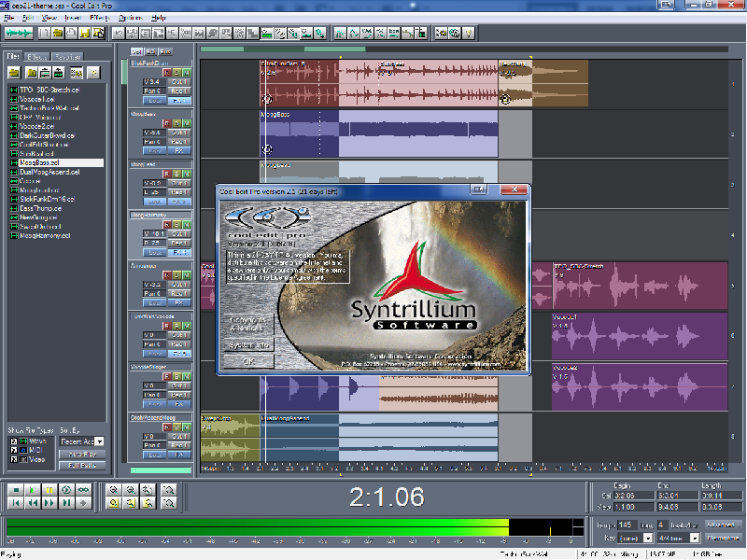Toggle Wave file type checkbox
This screenshot has width=747, height=560.
(x=14, y=441)
